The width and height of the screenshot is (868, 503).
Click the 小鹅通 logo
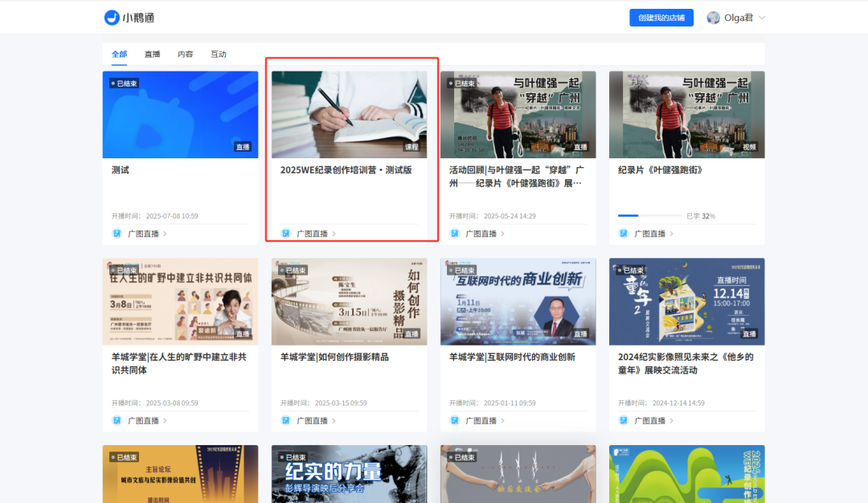129,18
